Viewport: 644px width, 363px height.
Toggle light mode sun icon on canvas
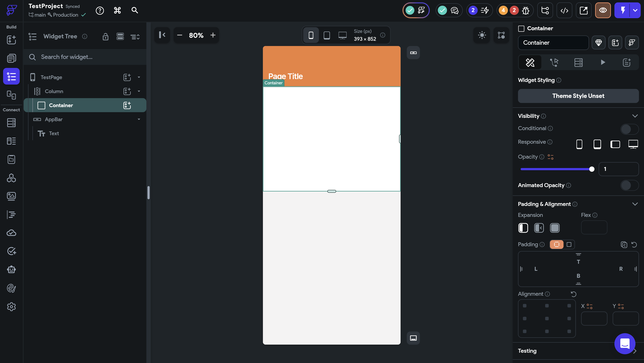[x=482, y=35]
